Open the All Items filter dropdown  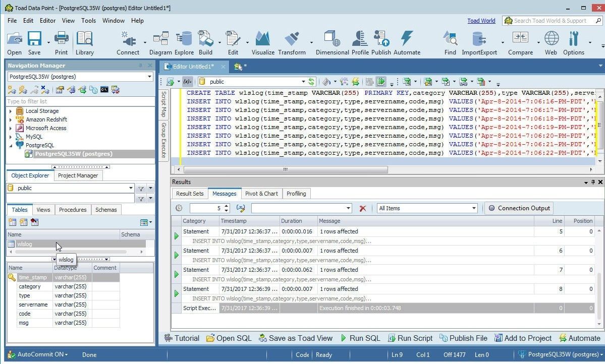(x=427, y=208)
